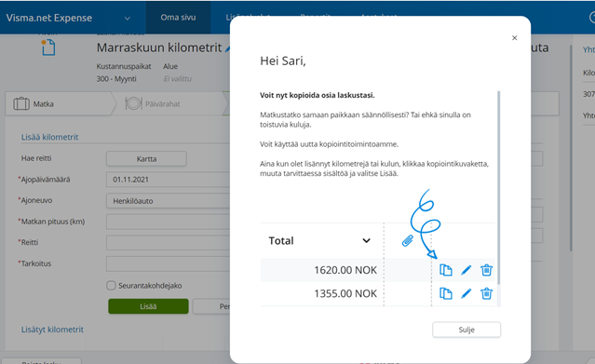Click the dialog's vertical scrollbar
This screenshot has width=595, height=364.
pyautogui.click(x=498, y=188)
